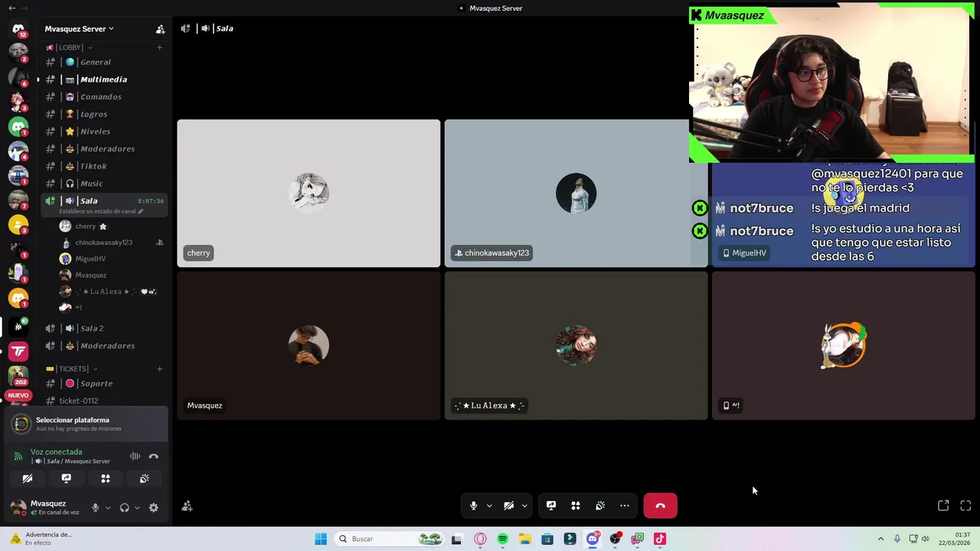Click the taskbar Buscar search box
The image size is (980, 551).
tap(390, 539)
